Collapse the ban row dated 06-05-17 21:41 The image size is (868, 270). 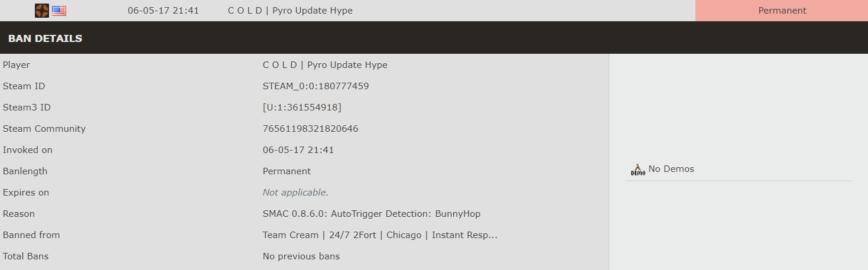click(434, 11)
